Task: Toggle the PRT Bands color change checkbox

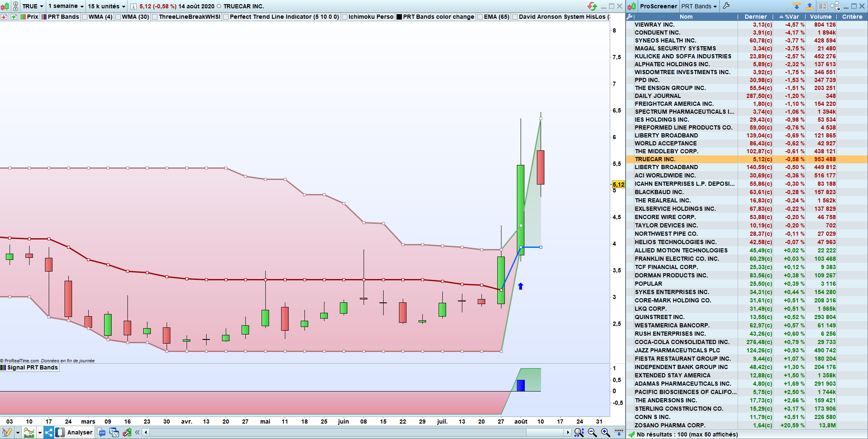Action: pyautogui.click(x=399, y=17)
